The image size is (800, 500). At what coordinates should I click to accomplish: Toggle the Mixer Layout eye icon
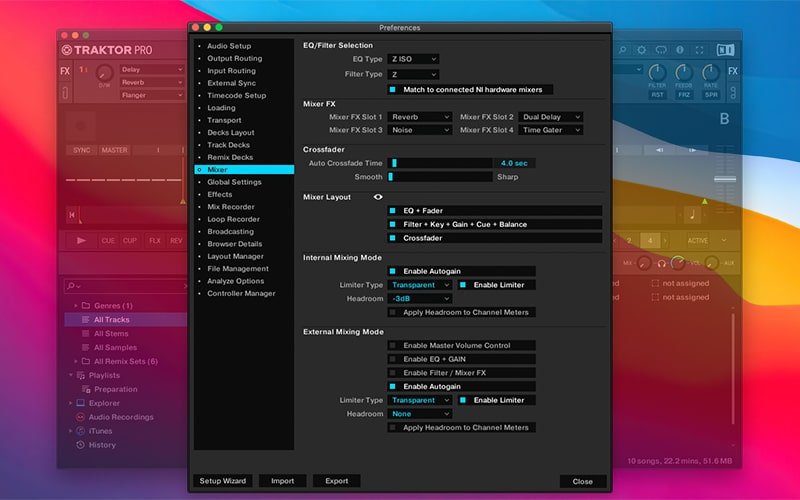click(x=378, y=197)
